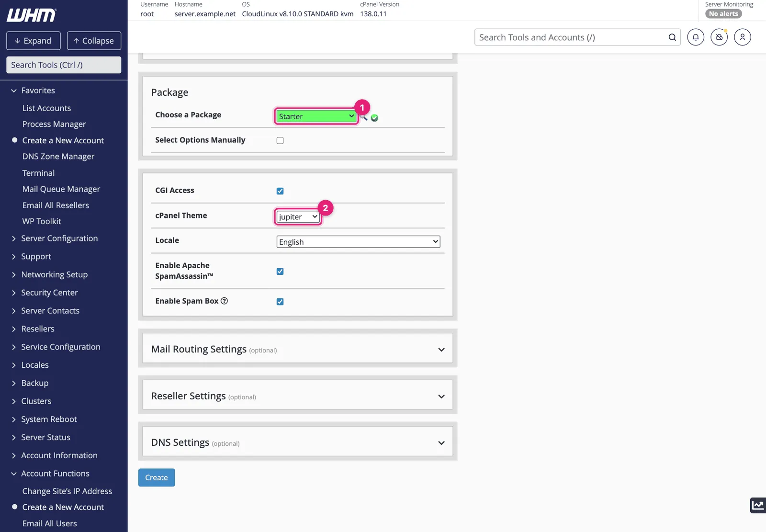Click the search magnifier in Tools and Accounts field

point(672,37)
